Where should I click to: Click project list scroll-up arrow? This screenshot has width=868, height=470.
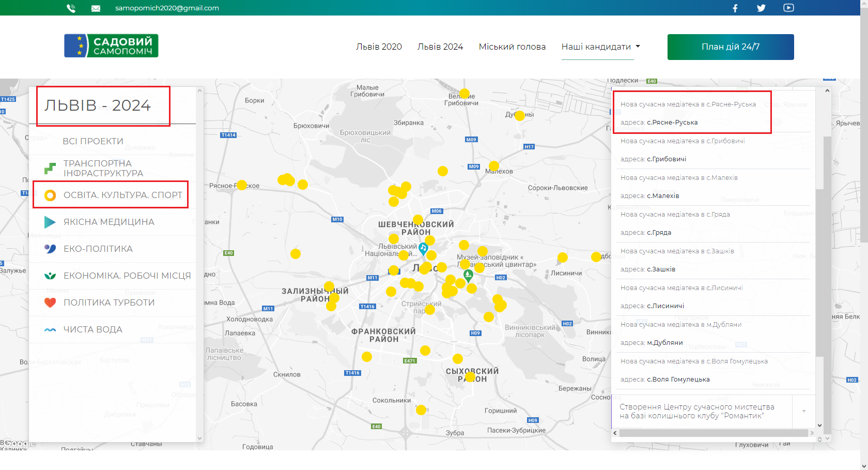tap(827, 91)
